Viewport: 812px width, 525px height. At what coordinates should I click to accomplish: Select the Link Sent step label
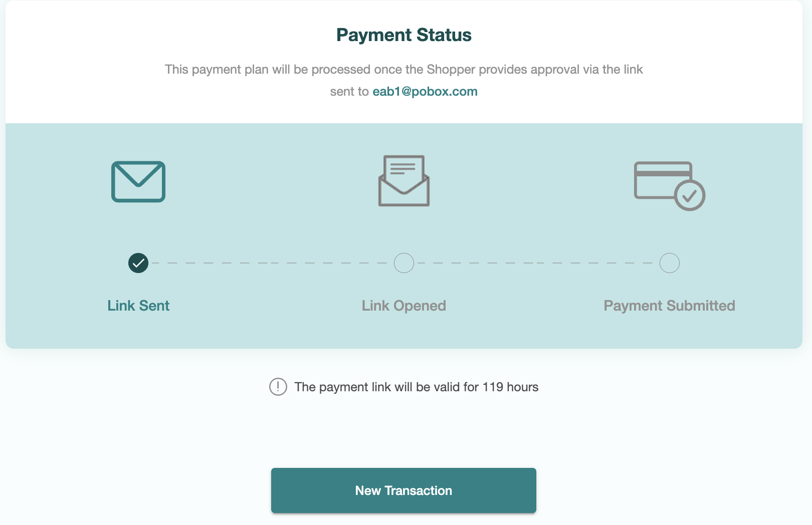click(138, 306)
